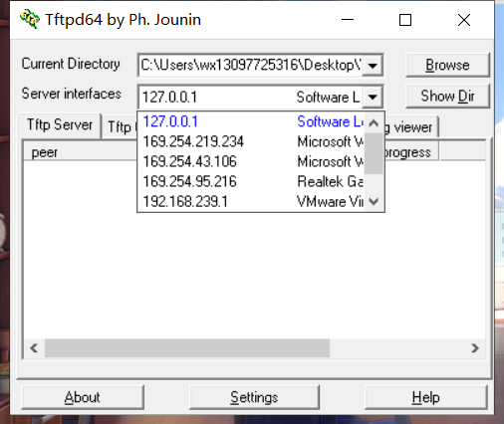Click the peer column header
Viewport: 504px width, 424px height.
point(80,152)
